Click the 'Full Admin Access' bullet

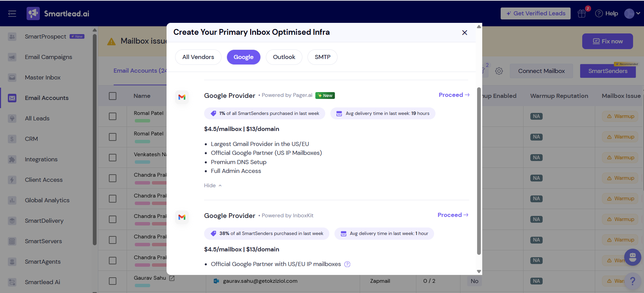(236, 171)
